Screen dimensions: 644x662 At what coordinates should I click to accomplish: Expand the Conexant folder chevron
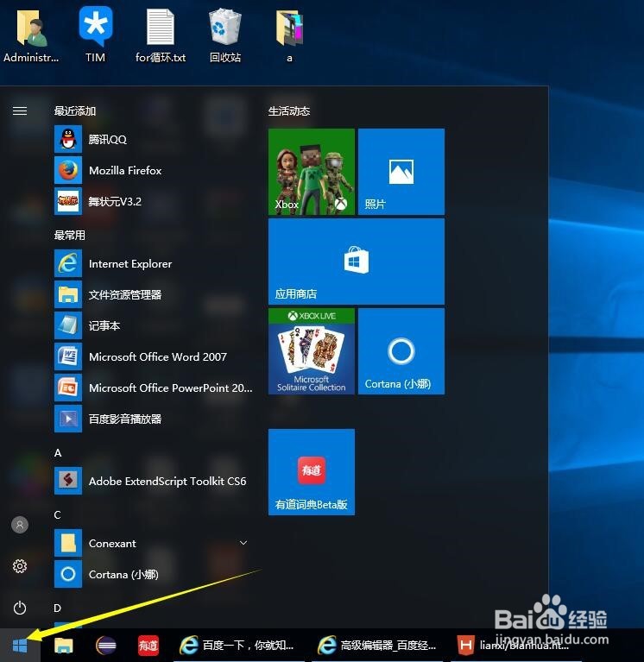click(243, 543)
